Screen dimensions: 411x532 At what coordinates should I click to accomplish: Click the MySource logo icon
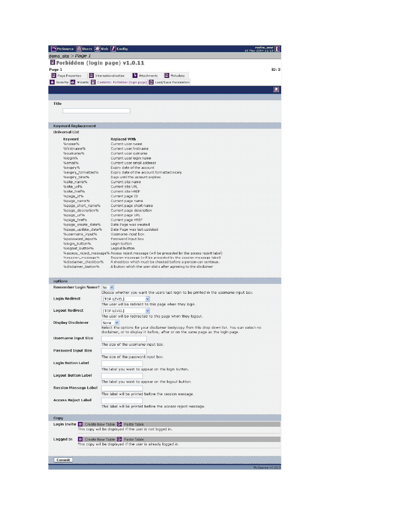click(x=53, y=49)
